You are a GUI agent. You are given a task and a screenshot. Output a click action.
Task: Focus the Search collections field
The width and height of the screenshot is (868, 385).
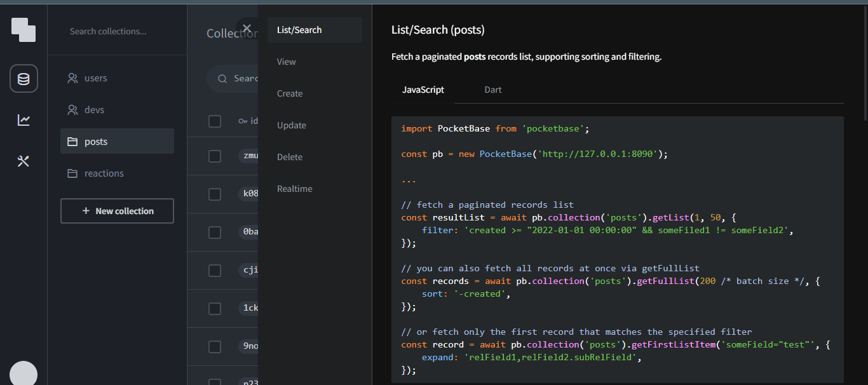118,31
